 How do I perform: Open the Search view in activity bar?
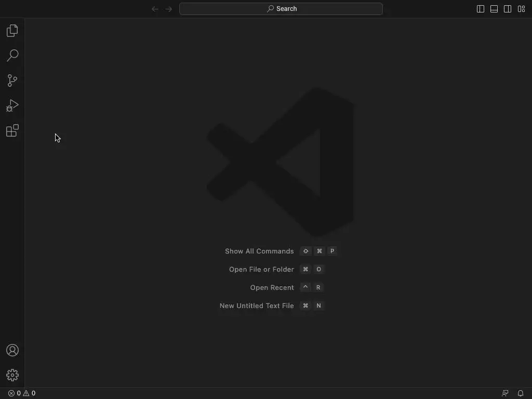pos(12,55)
